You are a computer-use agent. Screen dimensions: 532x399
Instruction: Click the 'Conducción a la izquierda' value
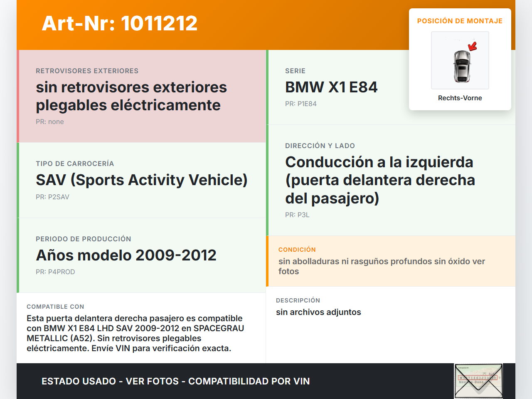(380, 180)
